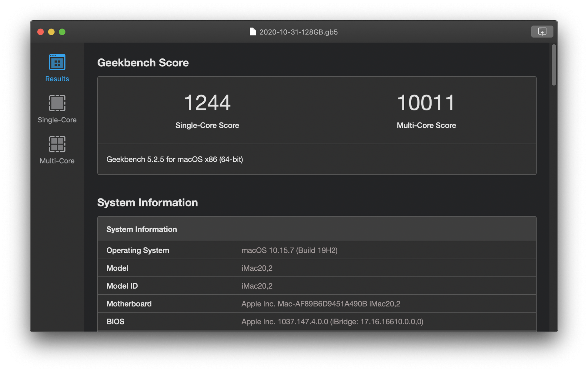Switch to the Multi-Core view

pyautogui.click(x=57, y=151)
